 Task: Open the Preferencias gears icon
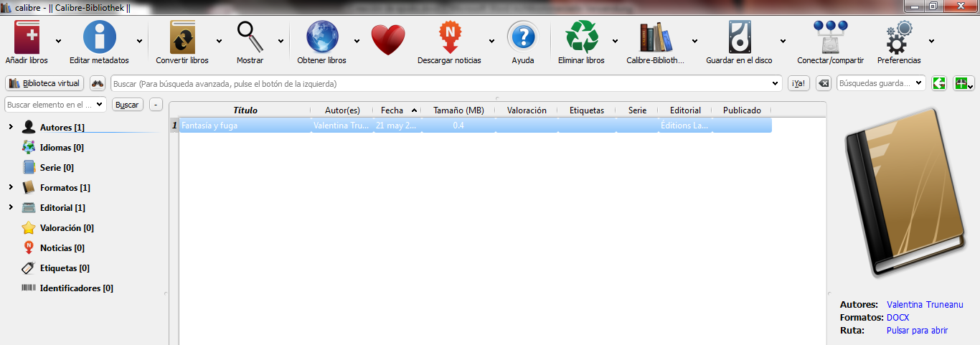tap(898, 39)
